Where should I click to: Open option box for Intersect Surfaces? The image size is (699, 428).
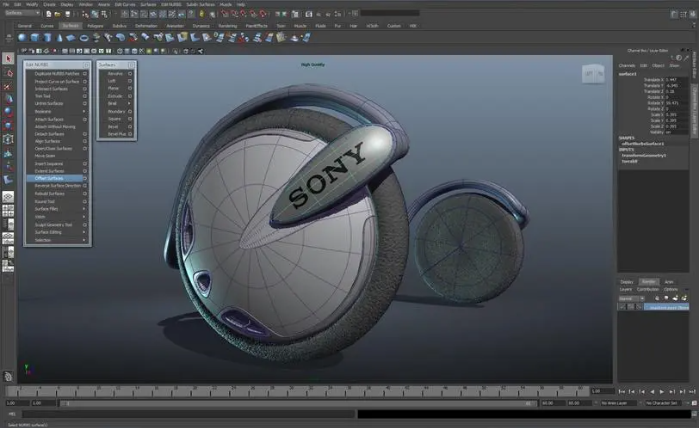tap(85, 89)
